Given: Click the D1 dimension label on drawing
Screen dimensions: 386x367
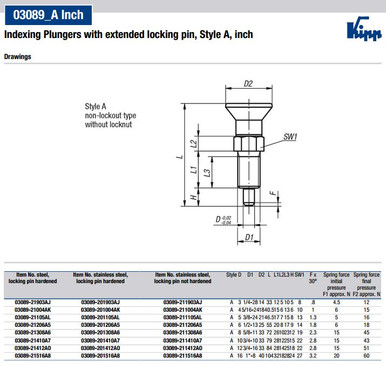Looking at the screenshot, I should coord(249,237).
